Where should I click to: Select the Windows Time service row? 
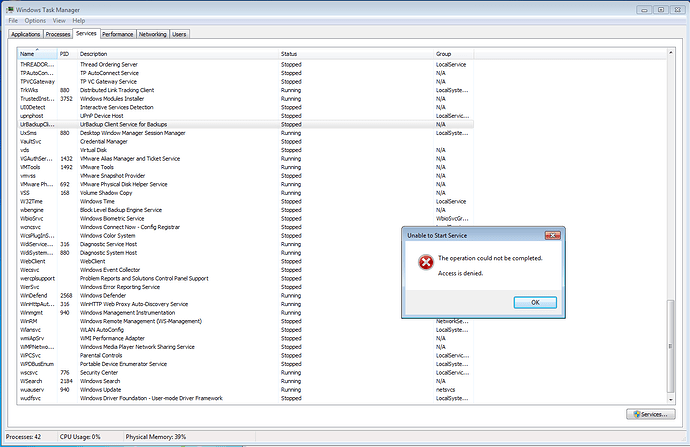click(246, 202)
